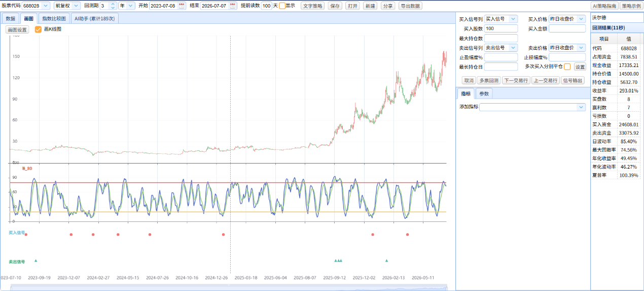Click the 信号输出 button
644x291 pixels.
point(573,80)
